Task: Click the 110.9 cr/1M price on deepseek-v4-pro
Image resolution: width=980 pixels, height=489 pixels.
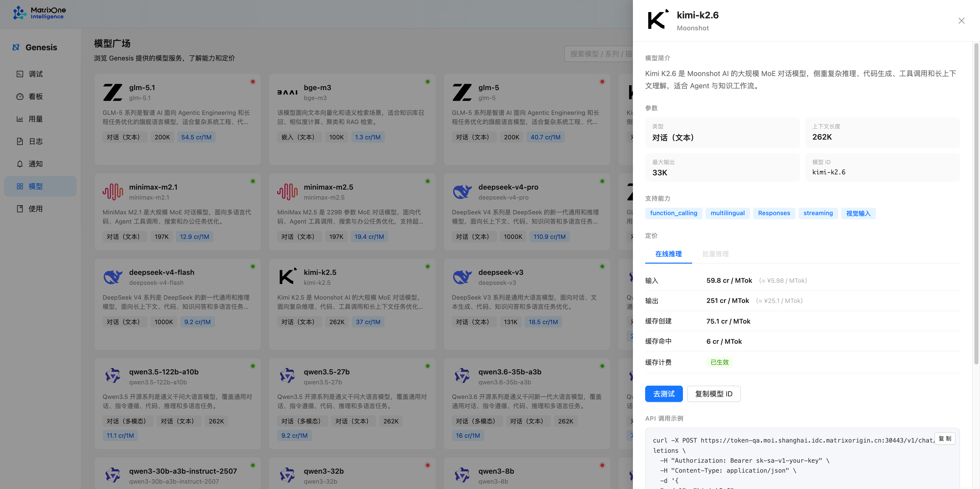Action: [x=549, y=237]
